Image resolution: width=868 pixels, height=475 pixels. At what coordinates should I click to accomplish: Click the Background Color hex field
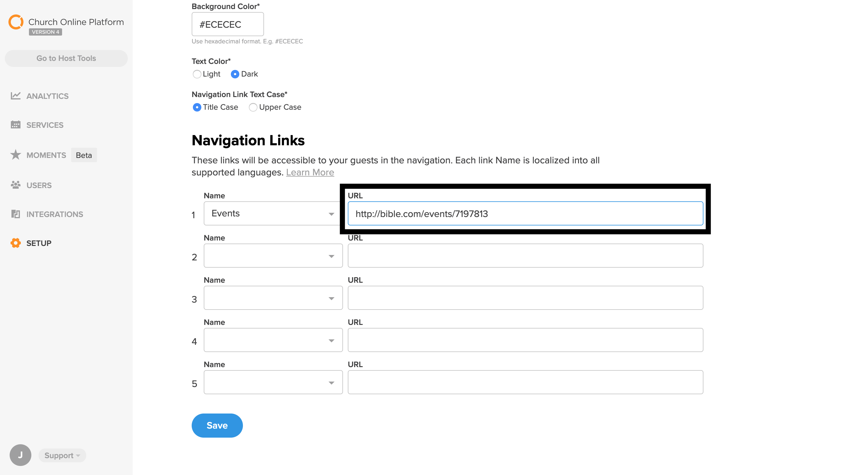[228, 24]
